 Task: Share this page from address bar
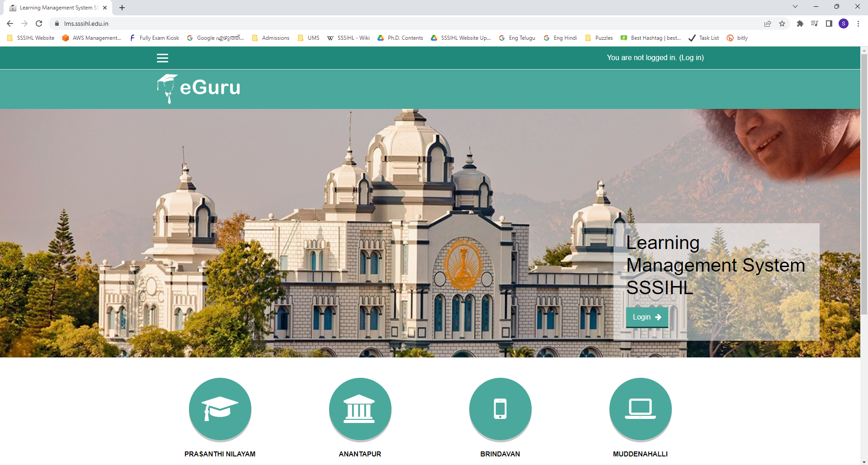[768, 23]
